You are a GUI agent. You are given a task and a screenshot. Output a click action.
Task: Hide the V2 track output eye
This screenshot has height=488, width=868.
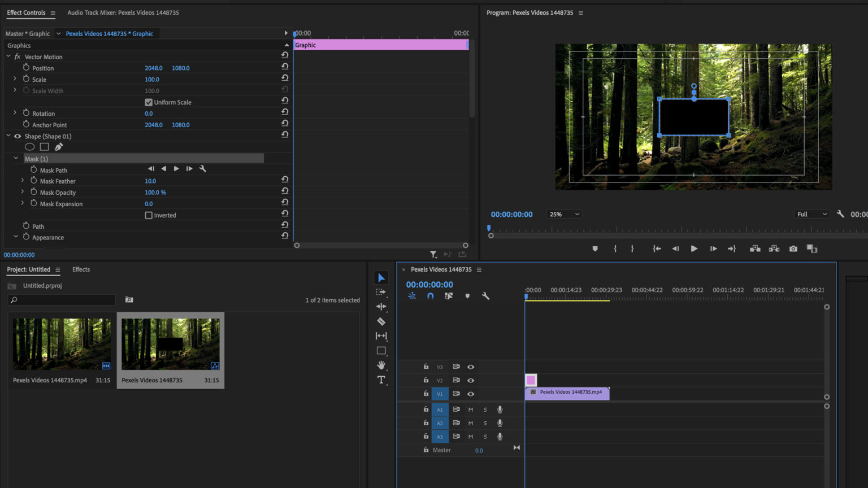click(471, 380)
